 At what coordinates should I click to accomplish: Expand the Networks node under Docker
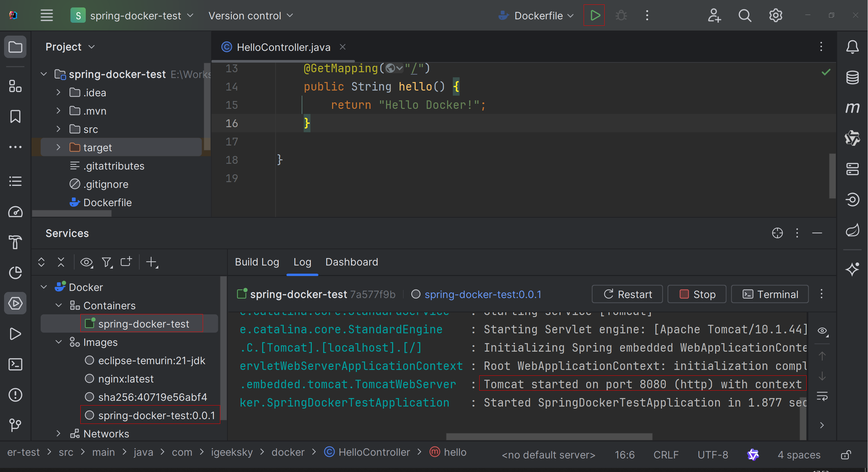pyautogui.click(x=58, y=434)
